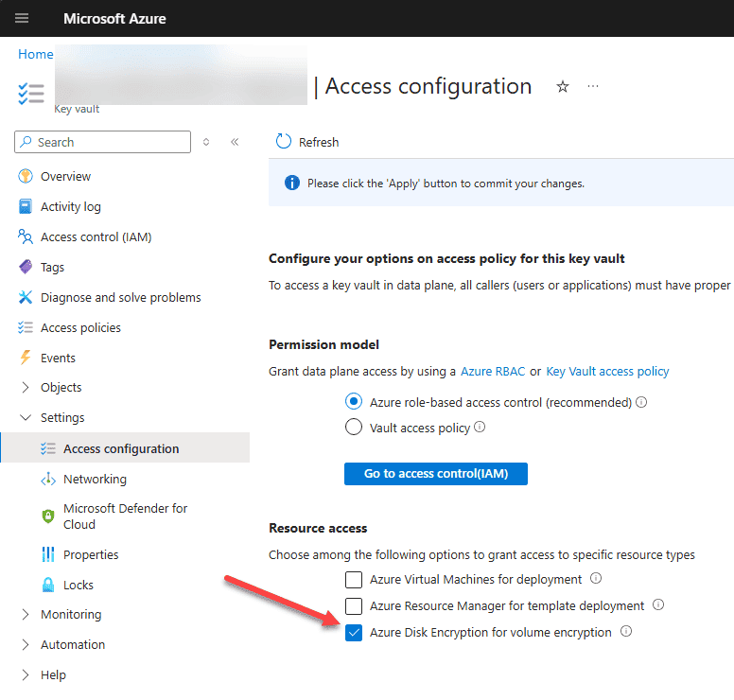Click info icon beside Azure Disk Encryption option
Image resolution: width=734 pixels, height=700 pixels.
tap(626, 632)
